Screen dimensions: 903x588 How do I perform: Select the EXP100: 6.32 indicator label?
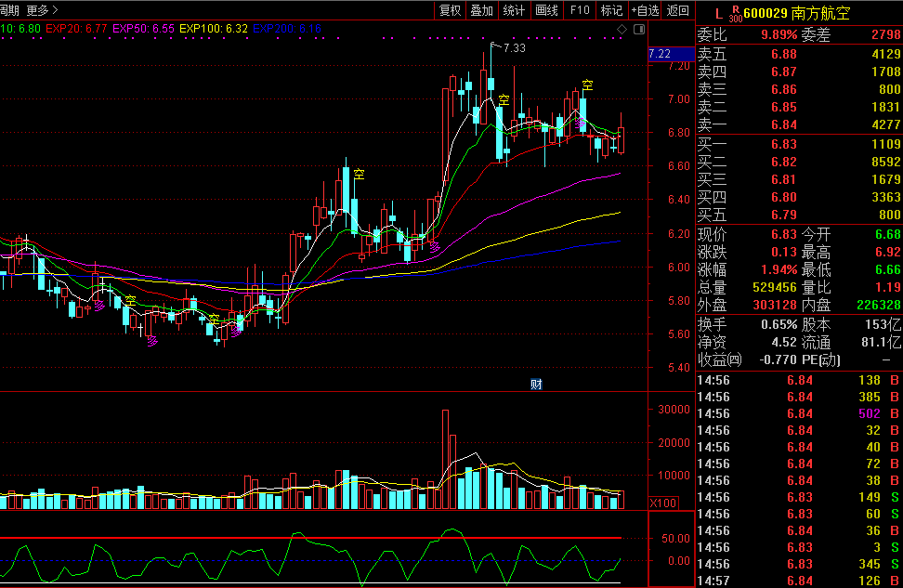[214, 29]
